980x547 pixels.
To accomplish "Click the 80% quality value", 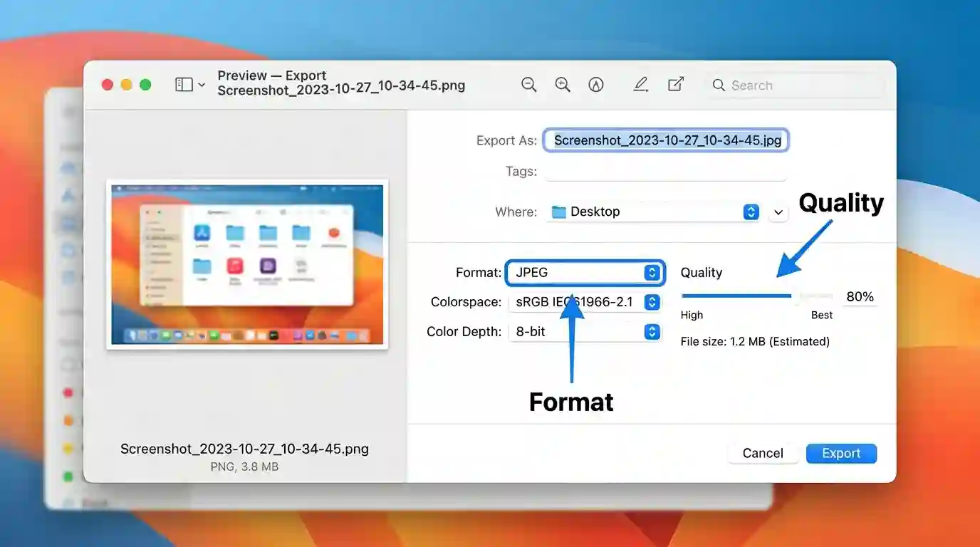I will coord(860,296).
